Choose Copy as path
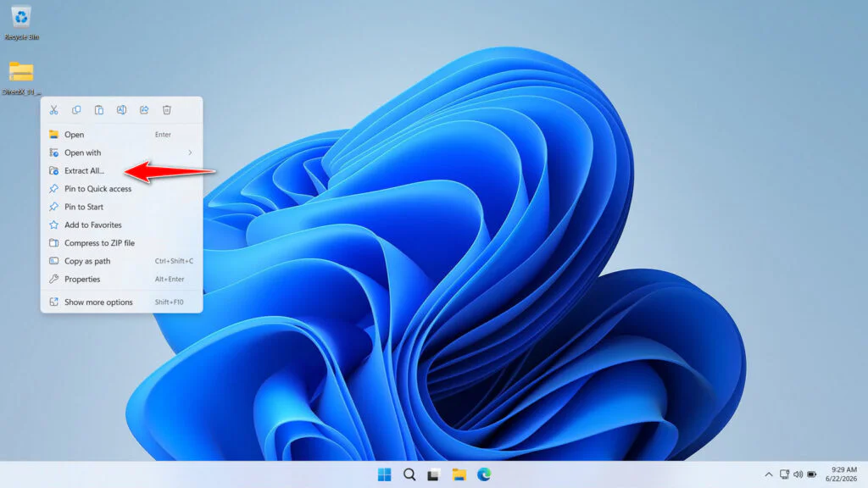Screen dimensions: 868x488 click(121, 261)
